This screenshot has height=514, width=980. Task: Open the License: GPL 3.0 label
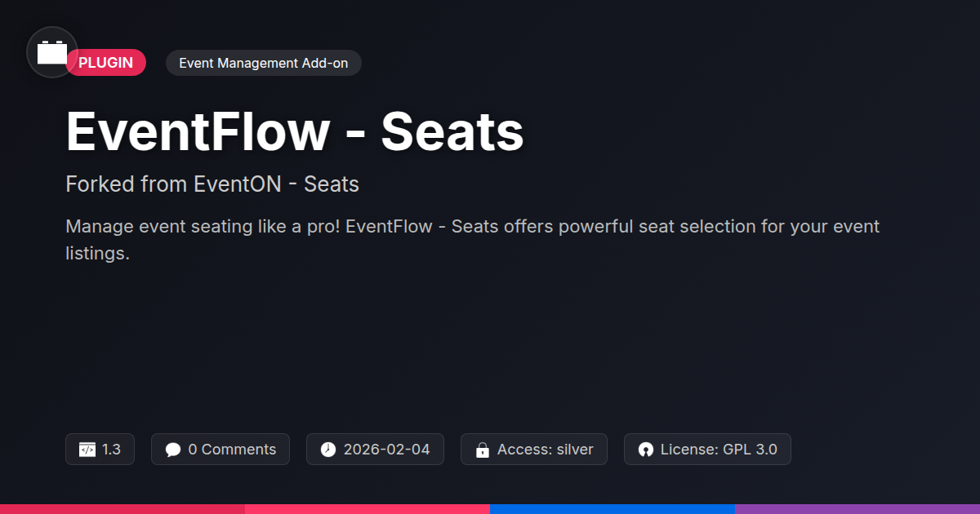coord(718,450)
